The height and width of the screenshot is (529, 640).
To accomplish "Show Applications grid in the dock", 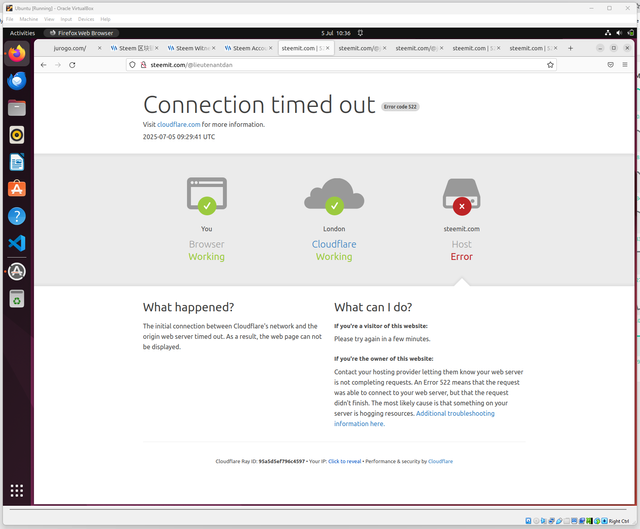I will [x=17, y=491].
